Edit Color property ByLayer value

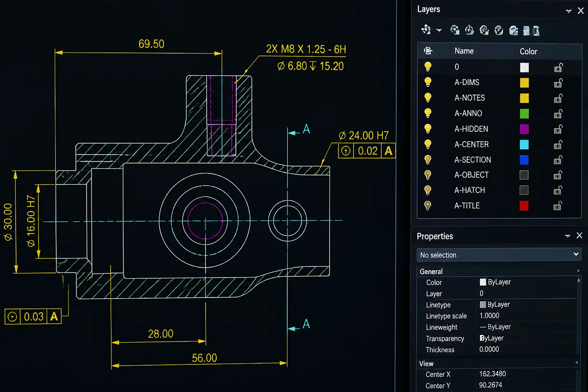pyautogui.click(x=495, y=282)
